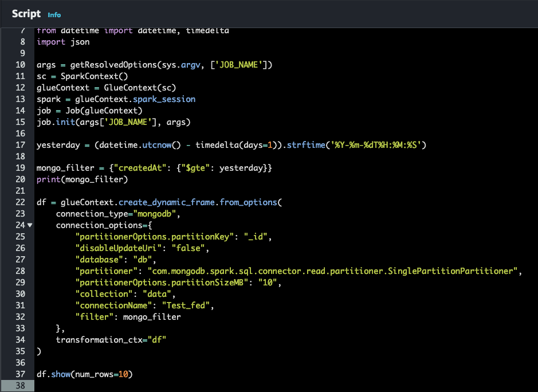Click the "partitionerOptions.partitionKey" key
Image resolution: width=538 pixels, height=392 pixels.
coord(152,237)
